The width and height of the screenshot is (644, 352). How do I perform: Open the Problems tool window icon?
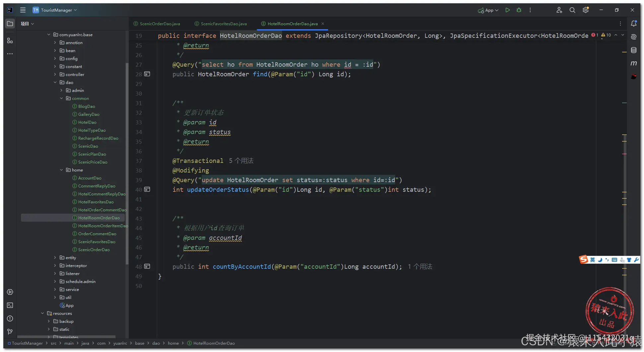[x=10, y=318]
